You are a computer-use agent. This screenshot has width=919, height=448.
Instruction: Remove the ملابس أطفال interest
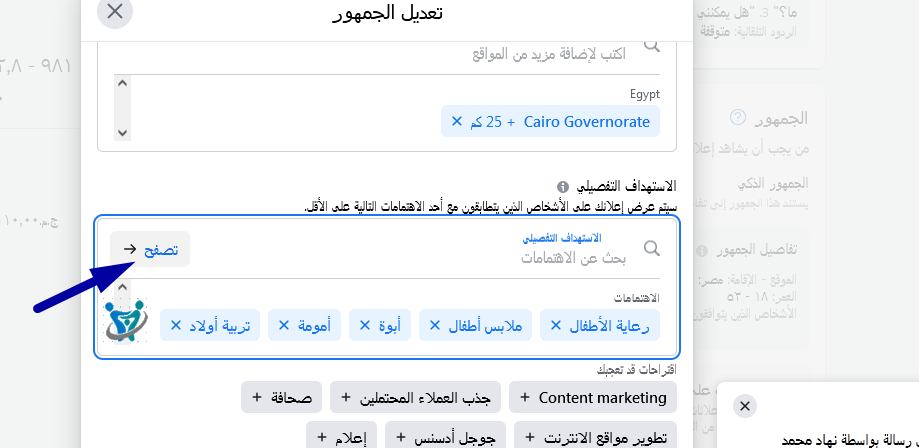point(435,326)
